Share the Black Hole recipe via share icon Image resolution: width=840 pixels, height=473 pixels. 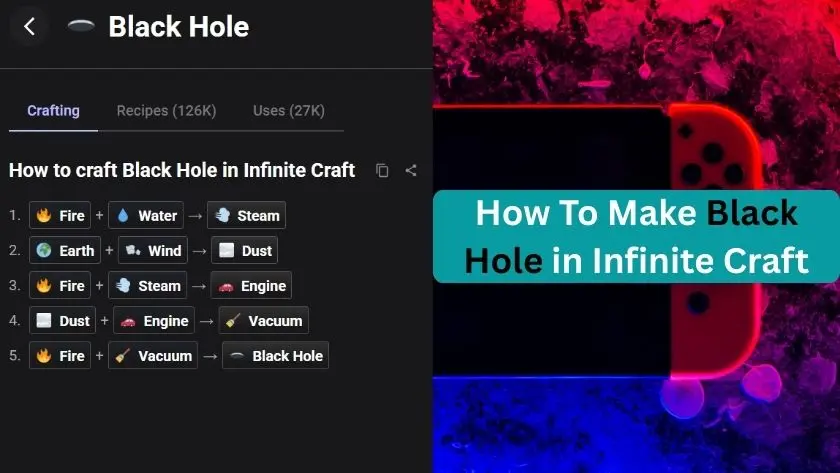[411, 170]
